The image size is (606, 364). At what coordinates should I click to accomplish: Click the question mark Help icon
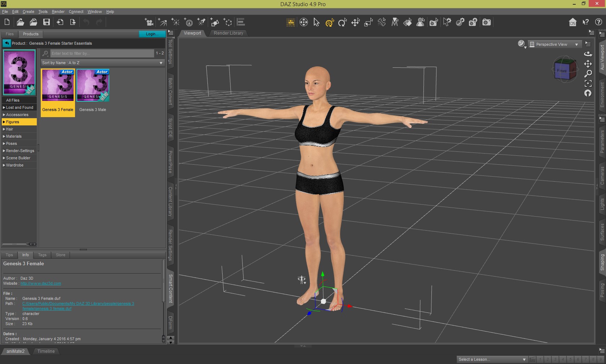tap(598, 22)
